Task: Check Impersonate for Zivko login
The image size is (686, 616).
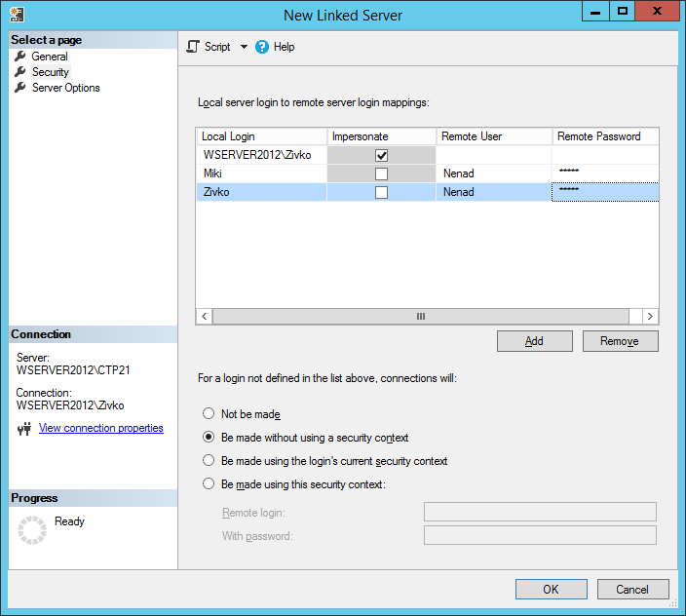Action: 382,192
